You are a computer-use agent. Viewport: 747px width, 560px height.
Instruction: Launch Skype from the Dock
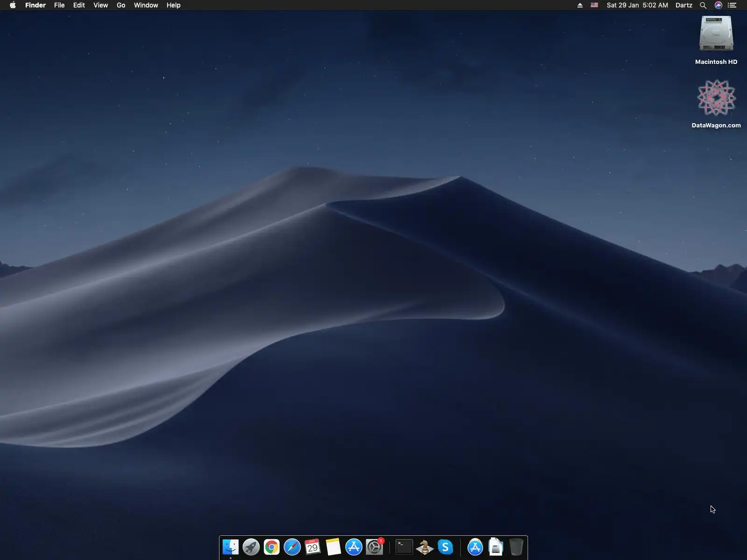[445, 547]
